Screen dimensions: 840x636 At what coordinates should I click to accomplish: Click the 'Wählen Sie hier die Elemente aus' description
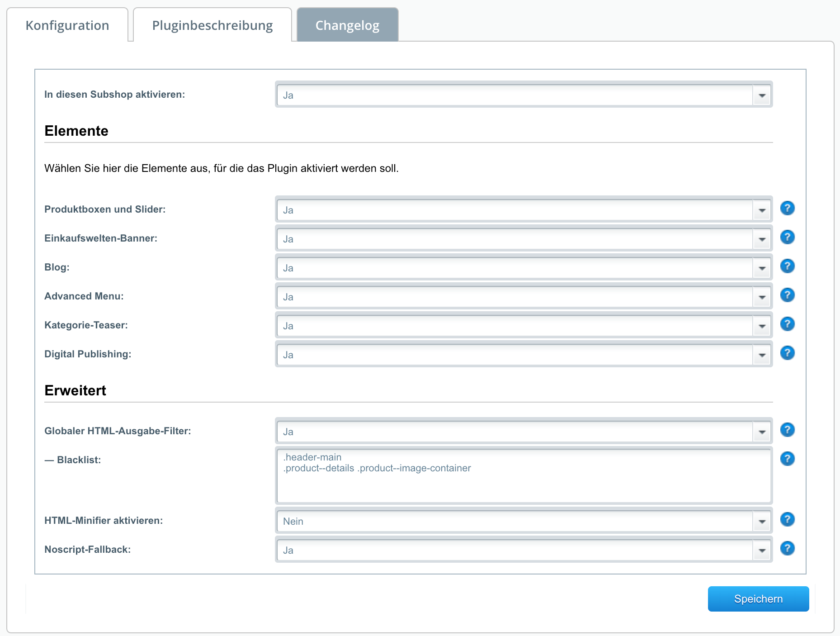pyautogui.click(x=222, y=168)
